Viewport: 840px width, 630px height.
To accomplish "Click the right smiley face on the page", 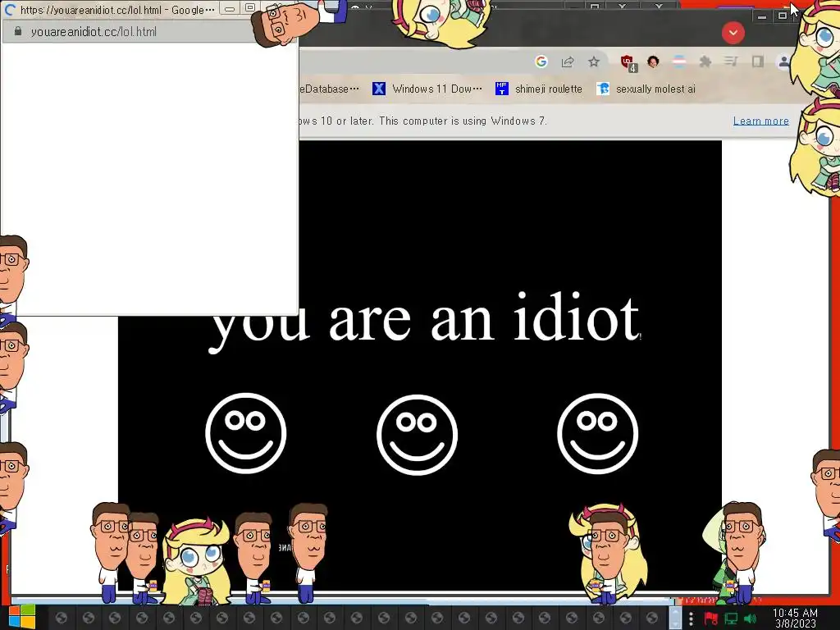I will (597, 433).
